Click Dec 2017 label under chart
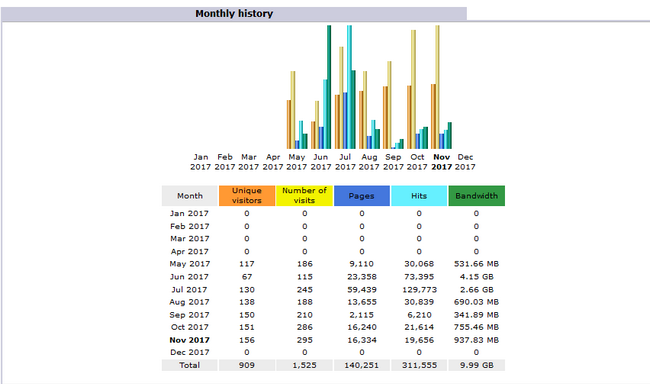The height and width of the screenshot is (384, 650). (465, 162)
